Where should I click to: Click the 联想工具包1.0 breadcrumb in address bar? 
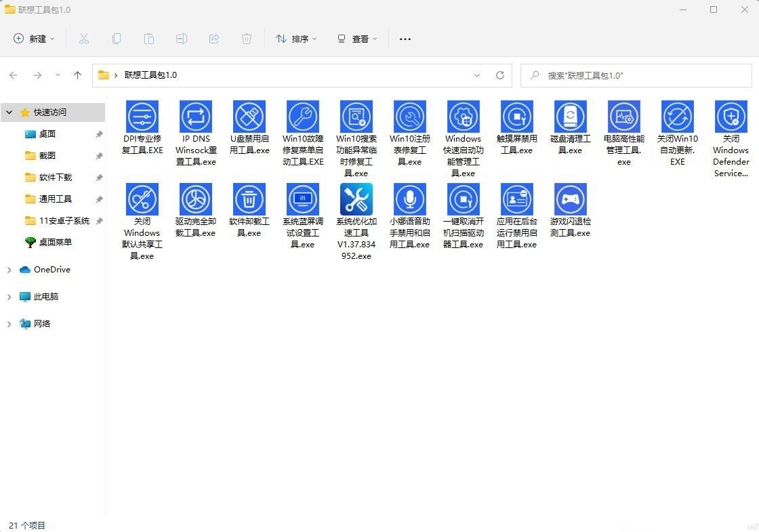pyautogui.click(x=150, y=75)
